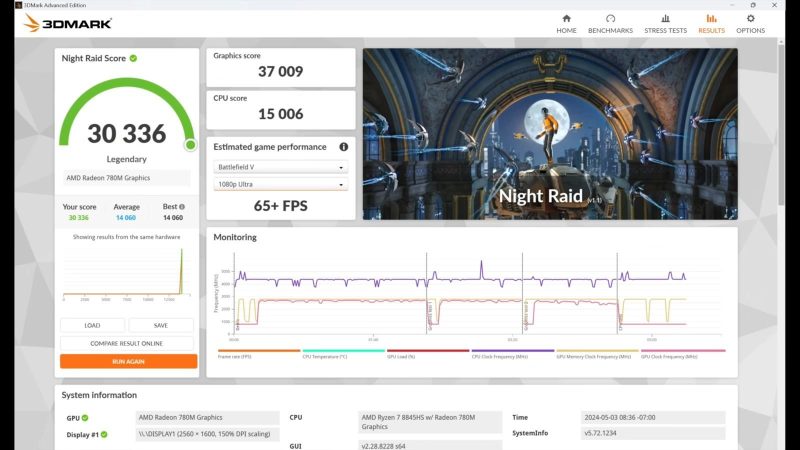Open the Battlefield V game dropdown

[x=280, y=167]
